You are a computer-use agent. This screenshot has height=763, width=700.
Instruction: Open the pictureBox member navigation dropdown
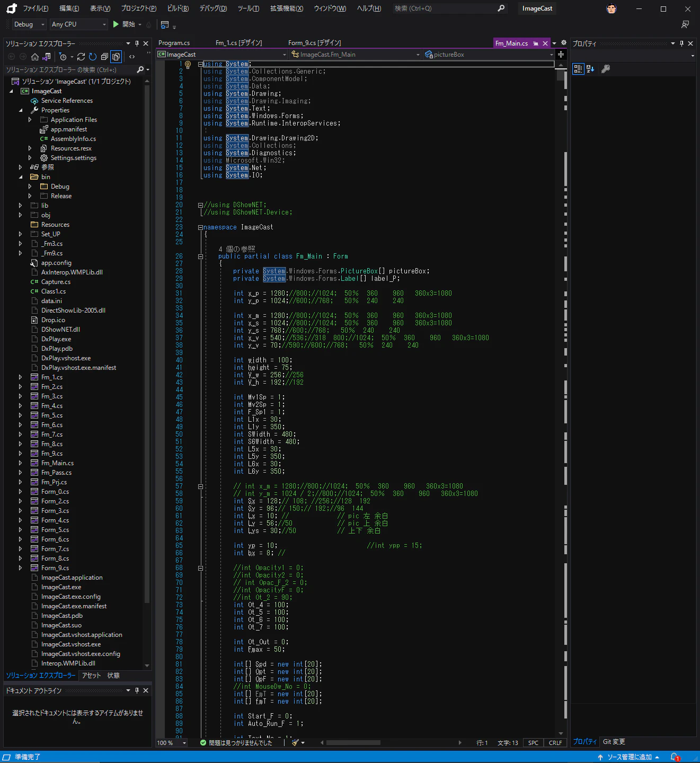[489, 55]
